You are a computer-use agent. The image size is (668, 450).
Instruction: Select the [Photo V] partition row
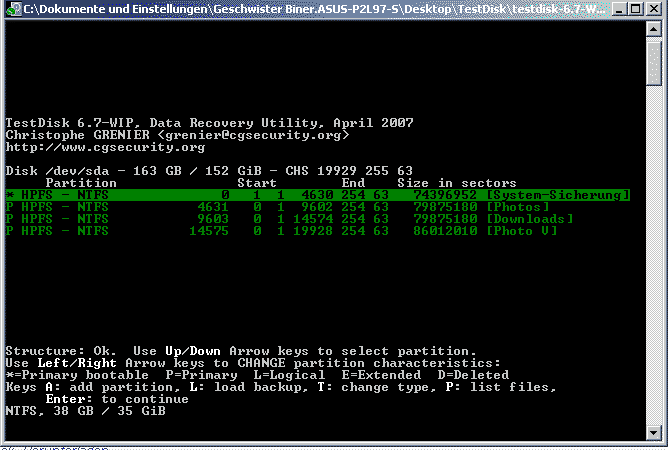pyautogui.click(x=281, y=231)
